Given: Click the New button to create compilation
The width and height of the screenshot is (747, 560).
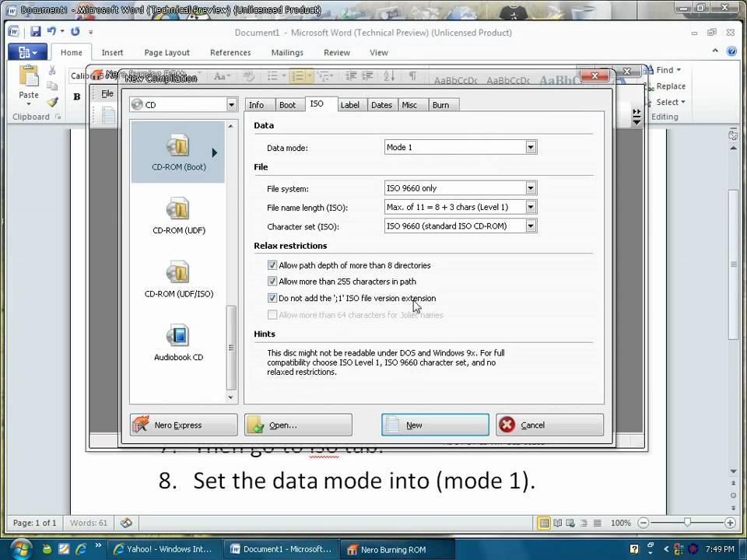Looking at the screenshot, I should click(x=434, y=425).
